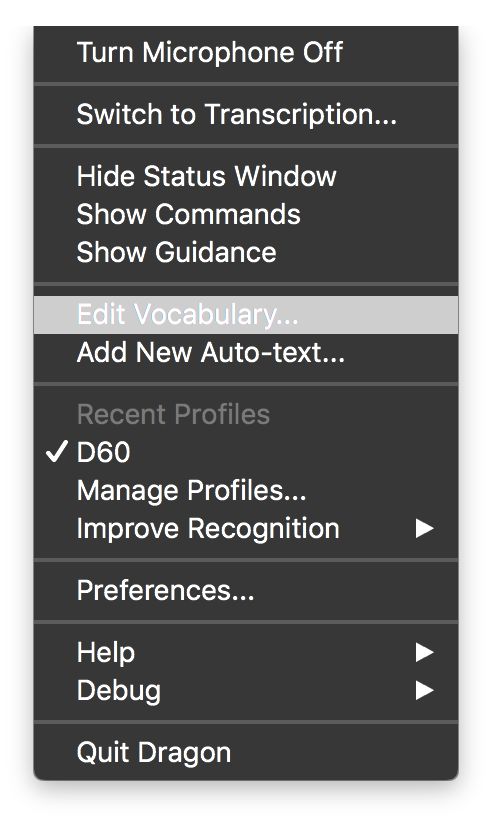Expand the Improve Recognition submenu
The image size is (492, 822).
246,528
